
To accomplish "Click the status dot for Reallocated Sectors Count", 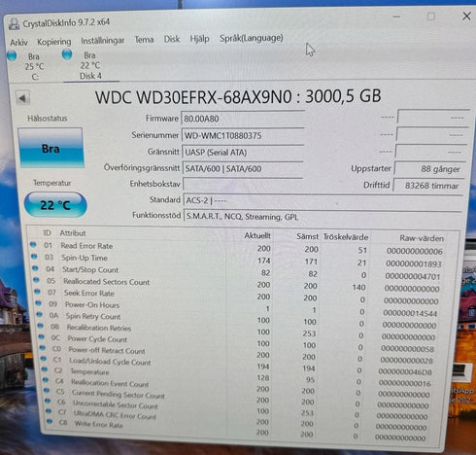I will [x=36, y=280].
